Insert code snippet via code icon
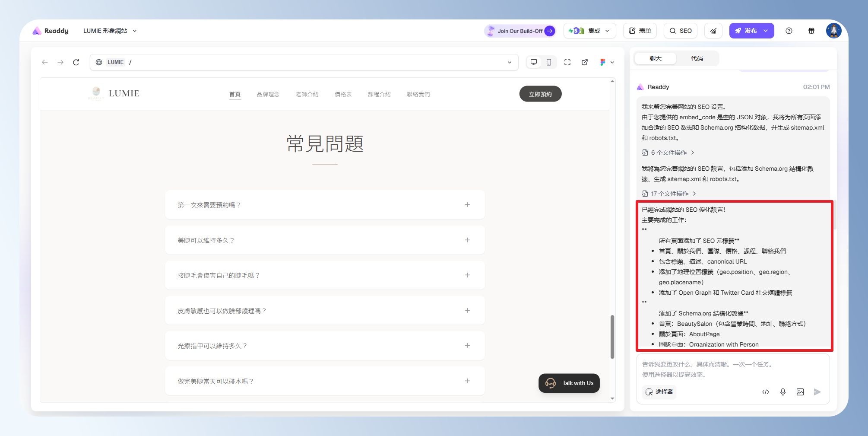This screenshot has width=868, height=436. click(766, 392)
